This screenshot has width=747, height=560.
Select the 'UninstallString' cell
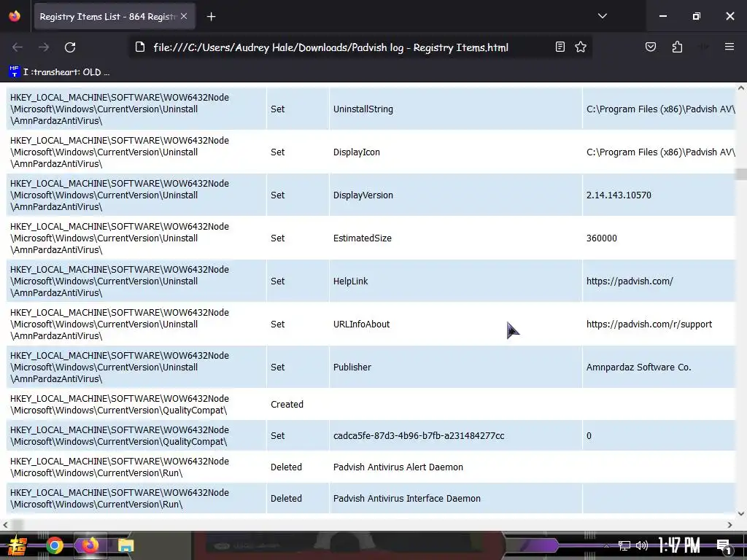coord(455,109)
